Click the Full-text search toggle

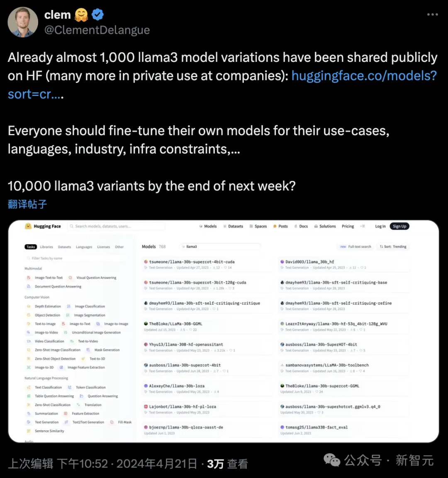[x=356, y=246]
